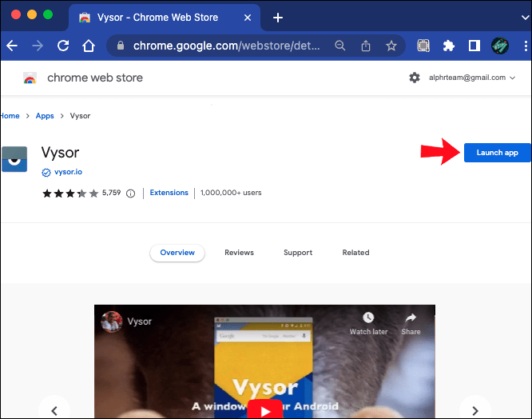Open the Chrome profile avatar

click(500, 46)
